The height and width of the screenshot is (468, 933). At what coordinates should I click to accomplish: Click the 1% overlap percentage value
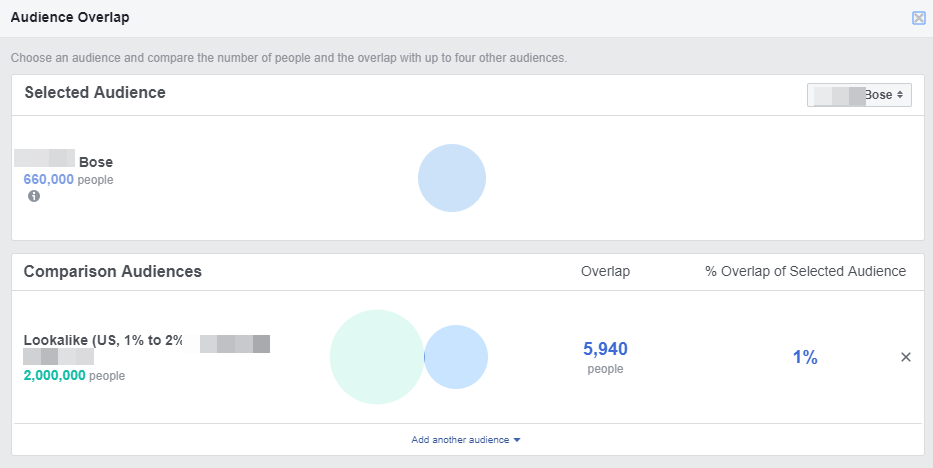point(805,357)
